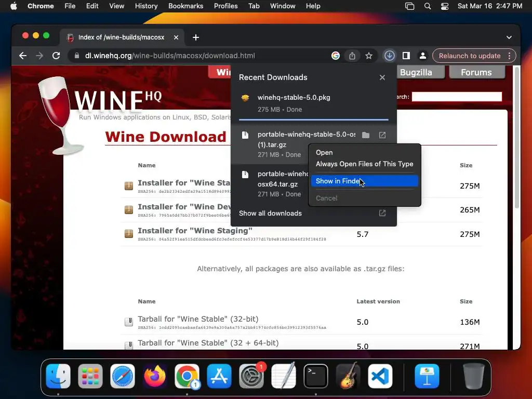Close the wine-builds browser tab
This screenshot has width=532, height=399.
tap(176, 37)
